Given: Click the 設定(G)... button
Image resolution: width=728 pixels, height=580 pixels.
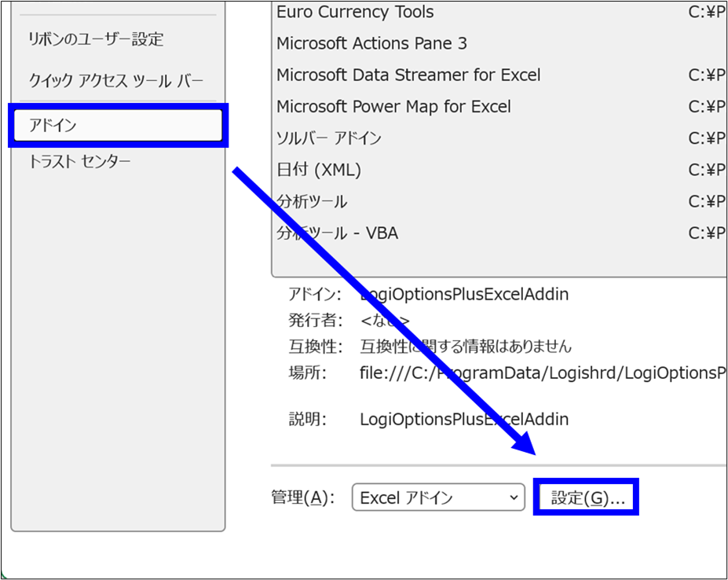Looking at the screenshot, I should click(586, 498).
